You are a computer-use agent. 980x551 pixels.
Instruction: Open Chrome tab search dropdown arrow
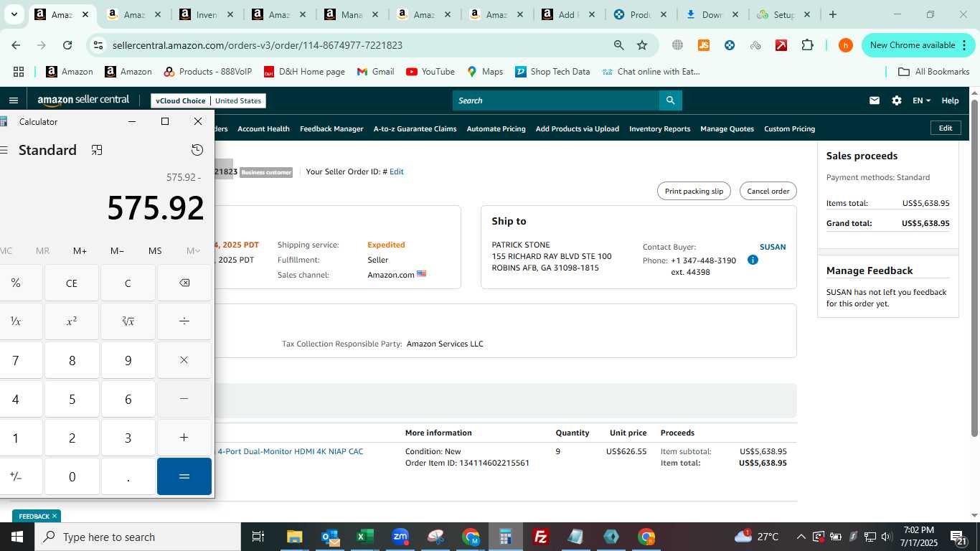(x=14, y=14)
